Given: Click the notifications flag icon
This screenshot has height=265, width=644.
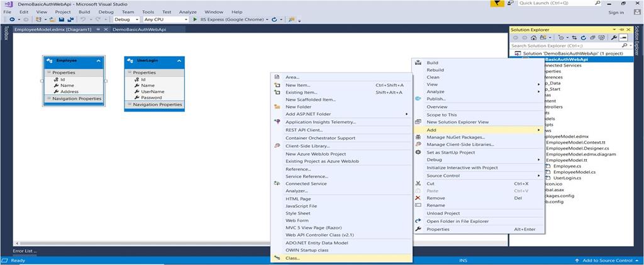Looking at the screenshot, I should click(497, 3).
